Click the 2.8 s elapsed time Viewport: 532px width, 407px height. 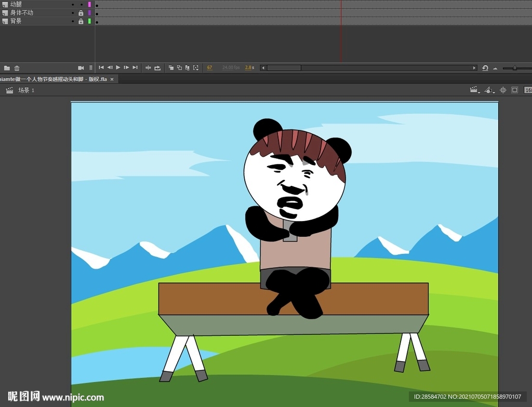(250, 67)
